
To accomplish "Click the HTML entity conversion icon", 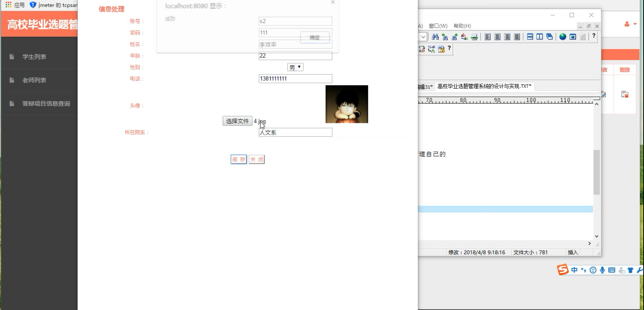I will (x=422, y=49).
